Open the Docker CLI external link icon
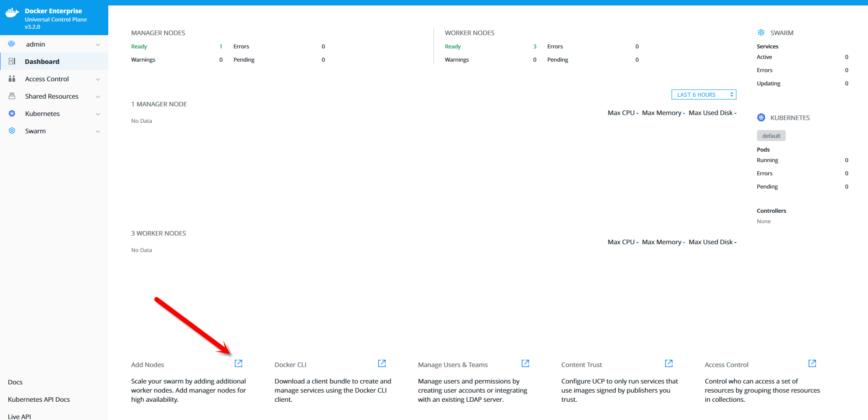Viewport: 868px width, 420px height. click(382, 363)
